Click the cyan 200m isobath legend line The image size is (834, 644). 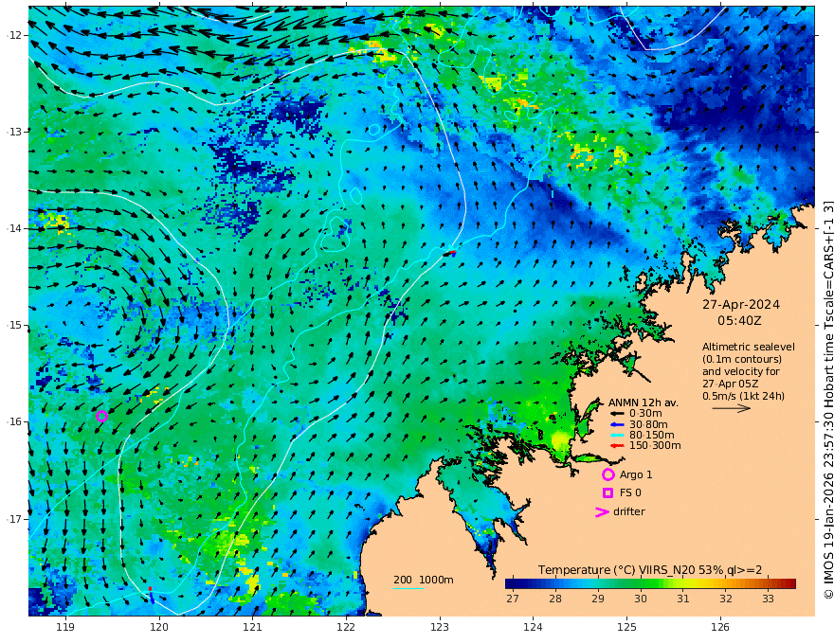[408, 588]
